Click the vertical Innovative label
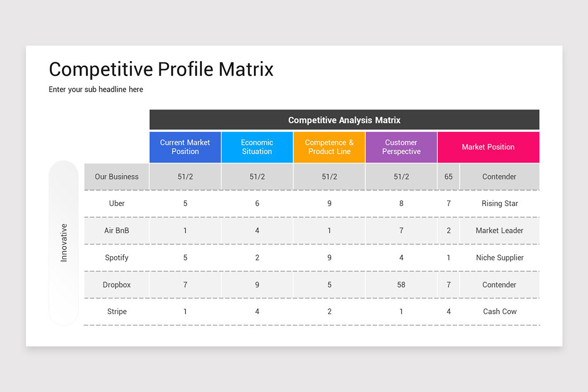 64,242
